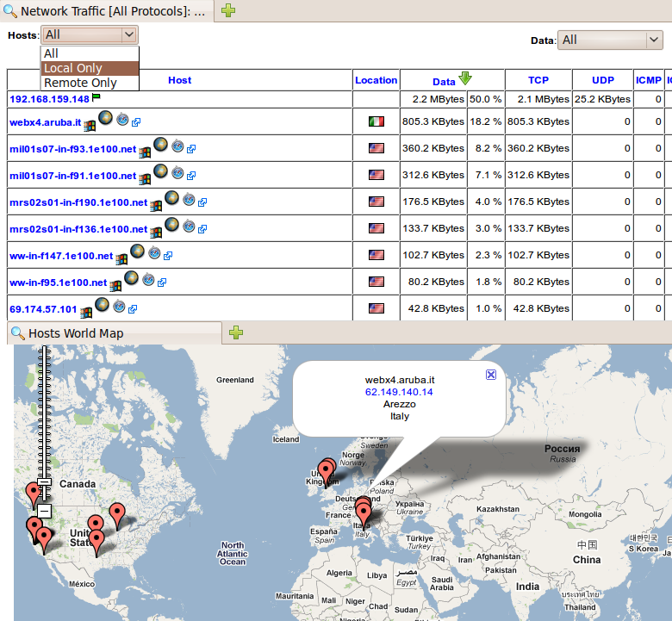Click the map zoom slider handle
Image resolution: width=672 pixels, height=621 pixels.
click(44, 482)
